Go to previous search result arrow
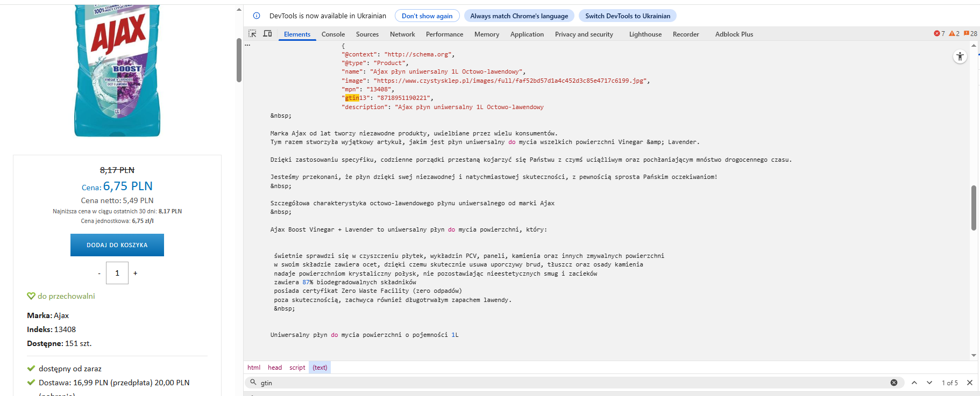 pyautogui.click(x=914, y=383)
